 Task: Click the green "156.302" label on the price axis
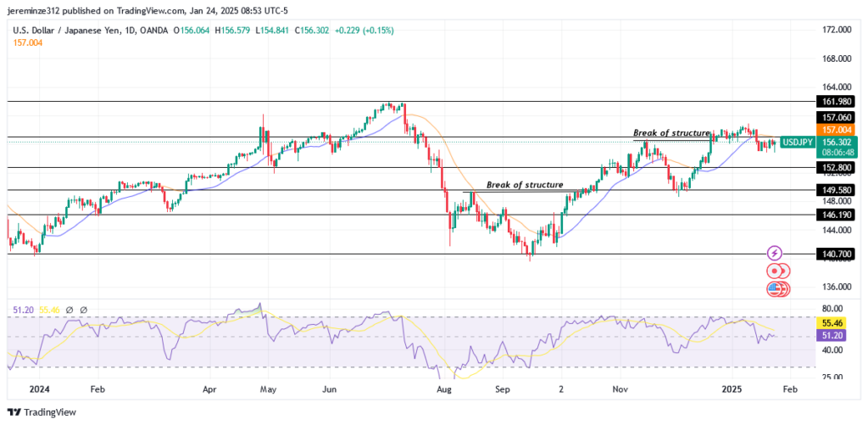coord(837,142)
